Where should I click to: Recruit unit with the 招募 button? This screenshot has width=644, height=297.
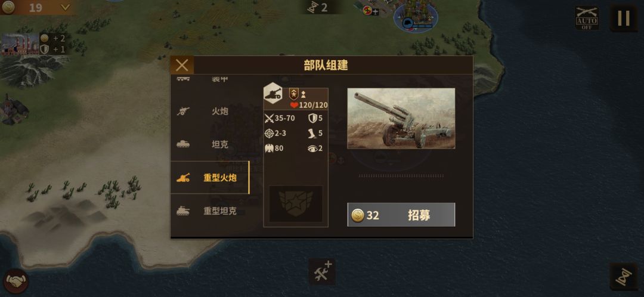pyautogui.click(x=401, y=215)
